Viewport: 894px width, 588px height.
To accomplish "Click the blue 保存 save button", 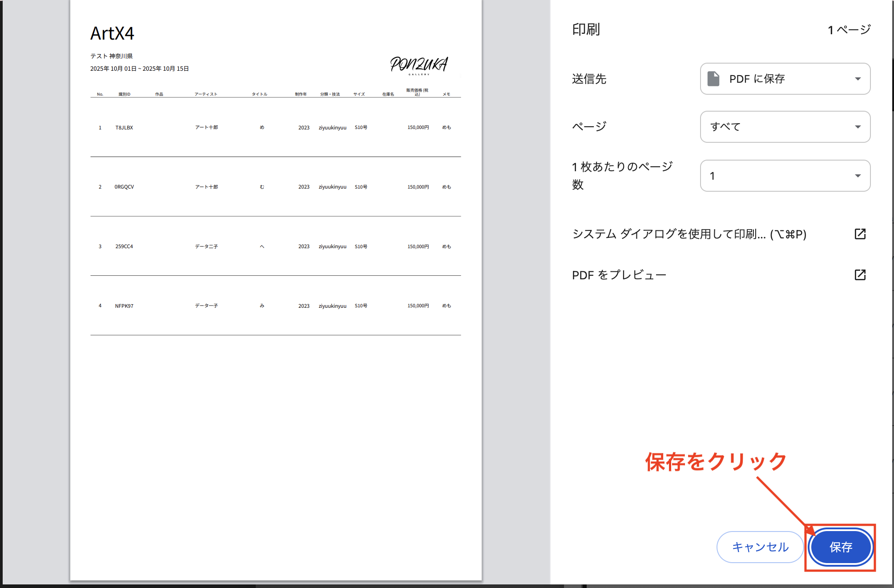I will point(840,547).
